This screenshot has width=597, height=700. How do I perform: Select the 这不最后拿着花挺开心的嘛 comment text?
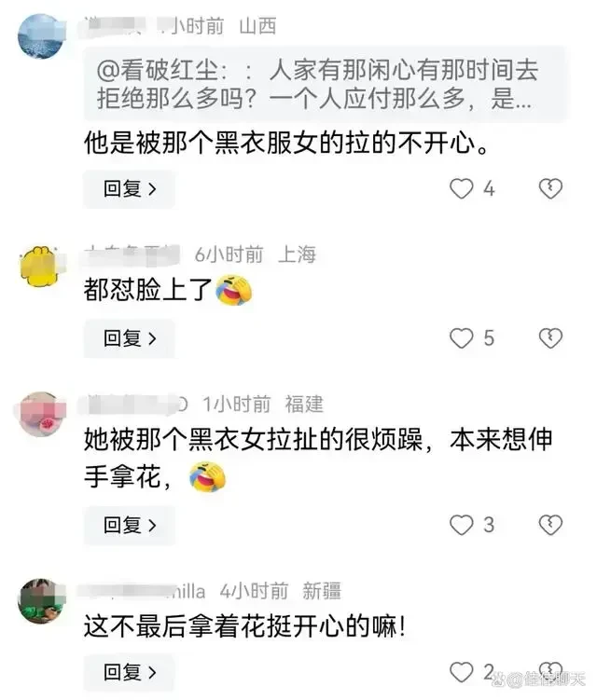[245, 626]
